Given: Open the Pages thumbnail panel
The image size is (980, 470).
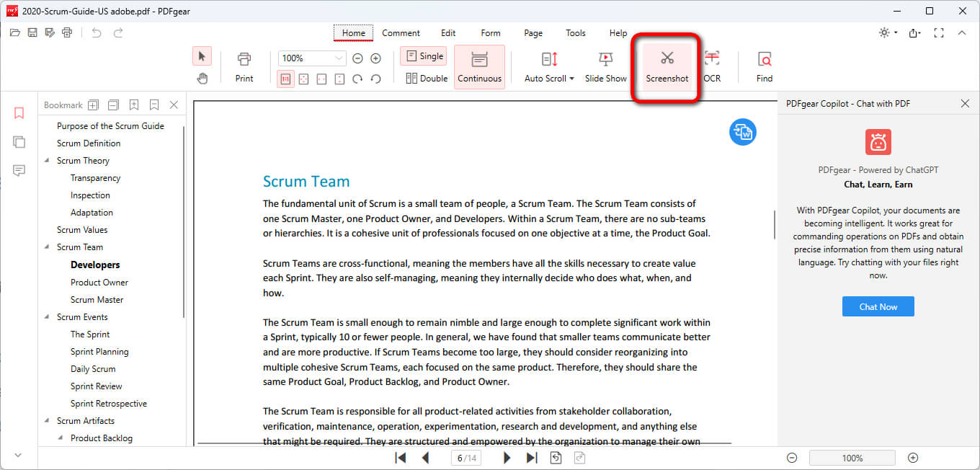Looking at the screenshot, I should (19, 141).
